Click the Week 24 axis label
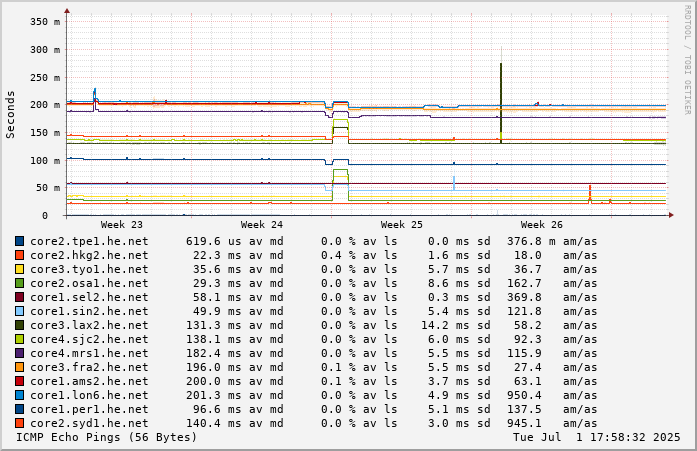 (x=261, y=225)
